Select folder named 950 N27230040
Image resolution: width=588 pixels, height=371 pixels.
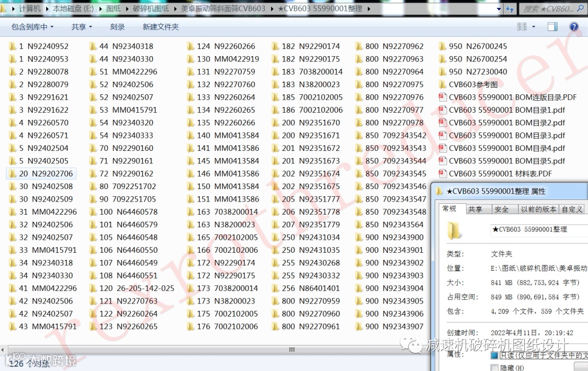(473, 72)
